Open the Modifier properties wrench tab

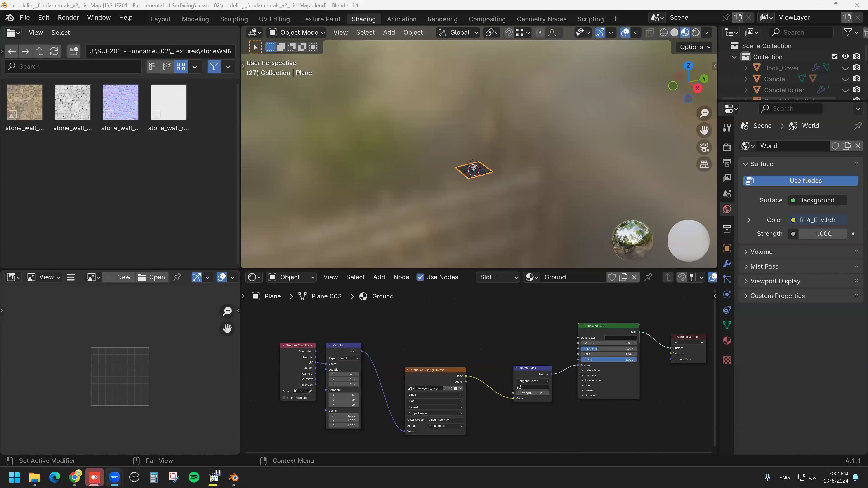(727, 264)
